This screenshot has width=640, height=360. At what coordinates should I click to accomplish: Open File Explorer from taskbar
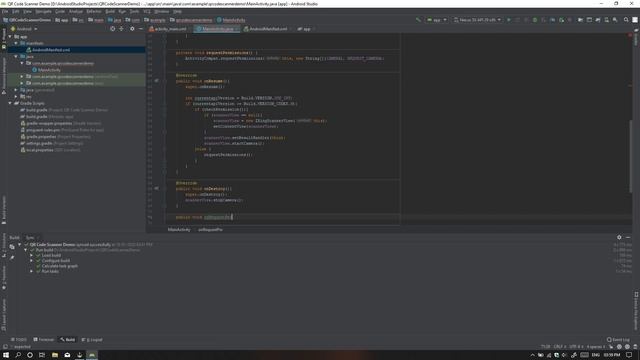[x=55, y=355]
